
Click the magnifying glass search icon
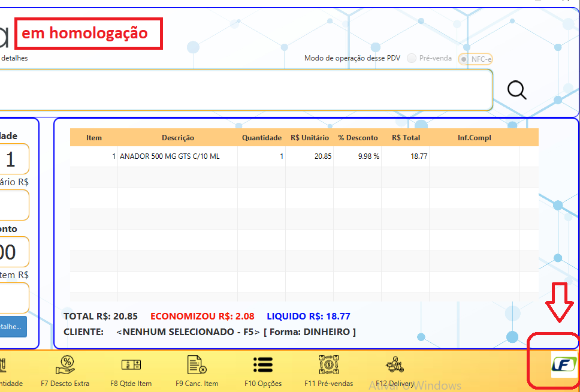click(x=516, y=90)
